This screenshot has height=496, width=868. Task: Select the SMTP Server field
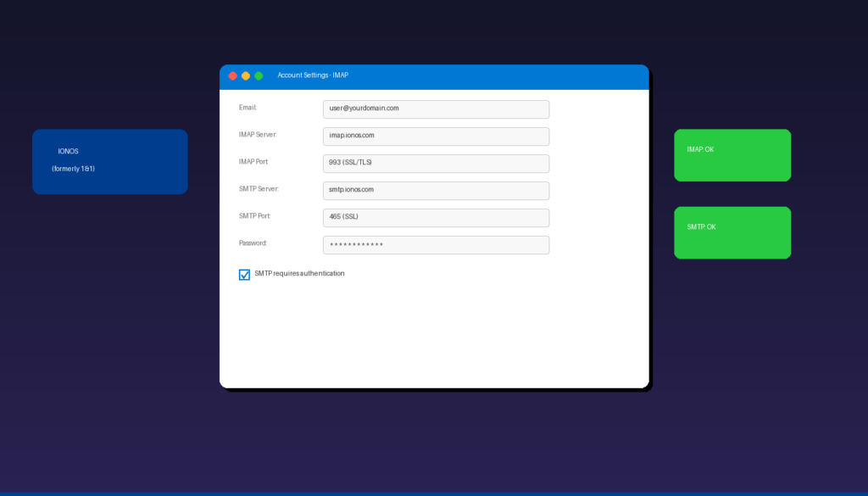tap(435, 190)
